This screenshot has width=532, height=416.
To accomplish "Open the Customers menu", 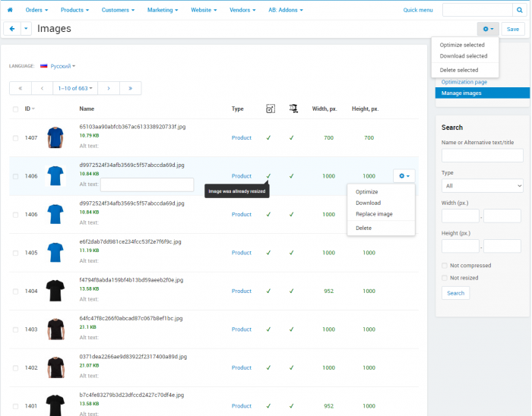I will (x=118, y=10).
